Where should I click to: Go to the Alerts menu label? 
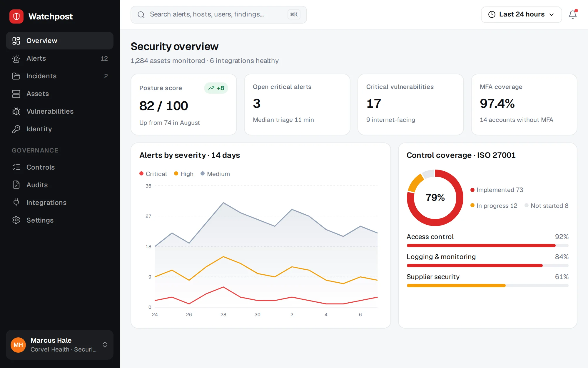(x=36, y=58)
